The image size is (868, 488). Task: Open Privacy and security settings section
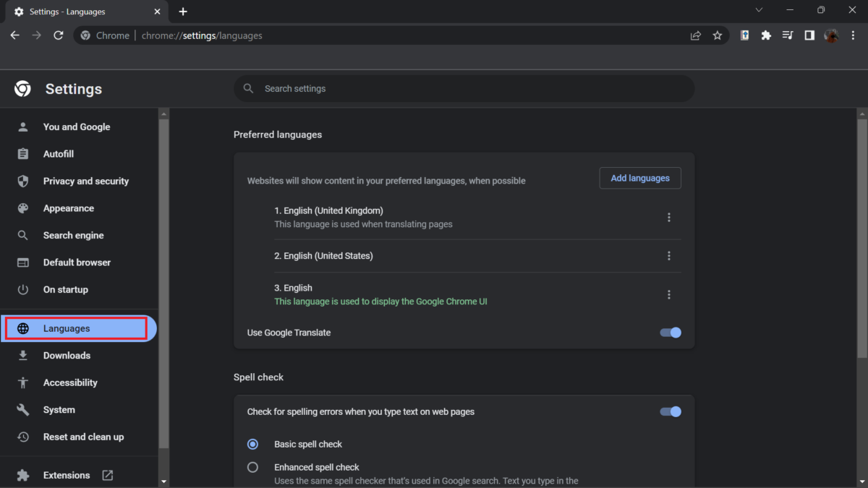pyautogui.click(x=85, y=181)
